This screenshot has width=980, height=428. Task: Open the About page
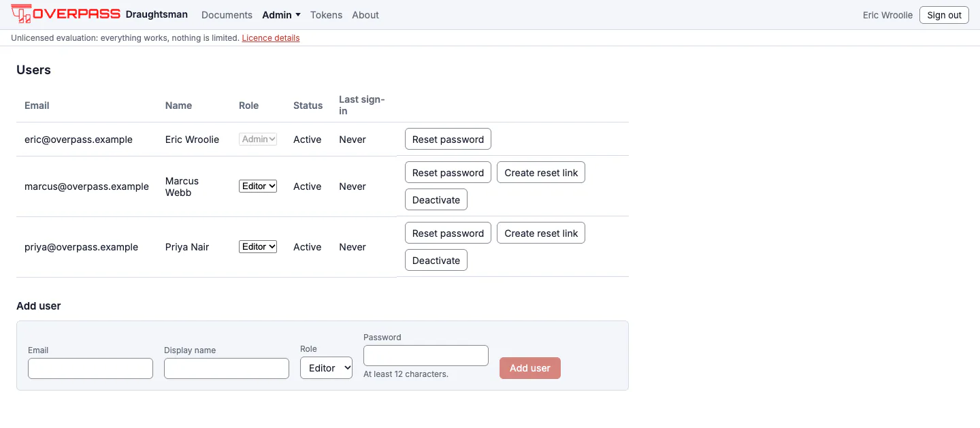pyautogui.click(x=365, y=15)
